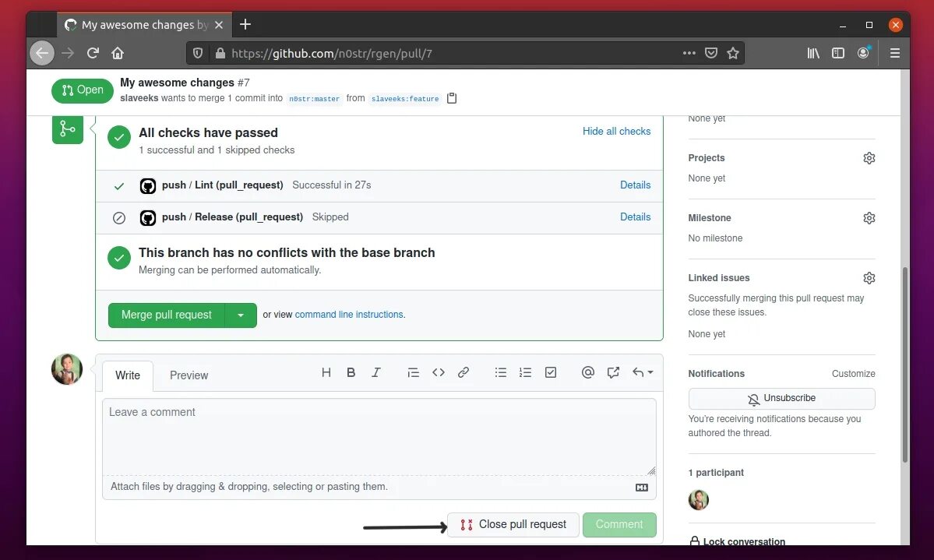Viewport: 934px width, 560px height.
Task: Switch to Preview tab
Action: [x=189, y=376]
